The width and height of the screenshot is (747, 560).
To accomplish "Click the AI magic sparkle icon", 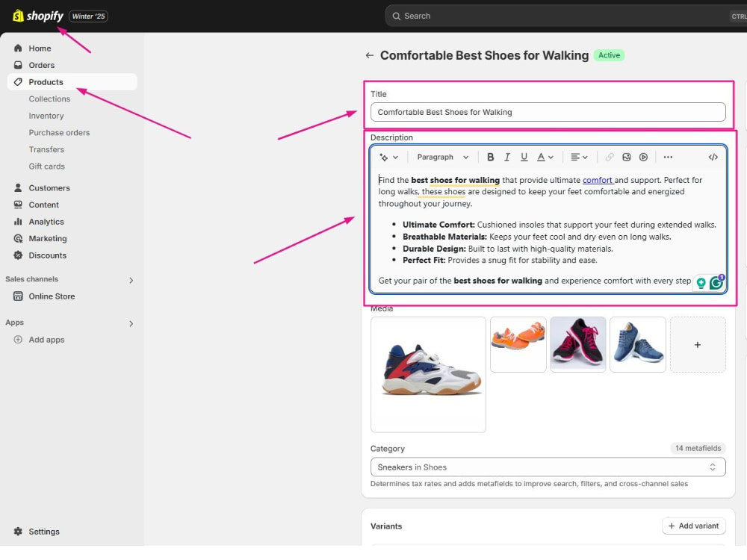I will pyautogui.click(x=383, y=157).
